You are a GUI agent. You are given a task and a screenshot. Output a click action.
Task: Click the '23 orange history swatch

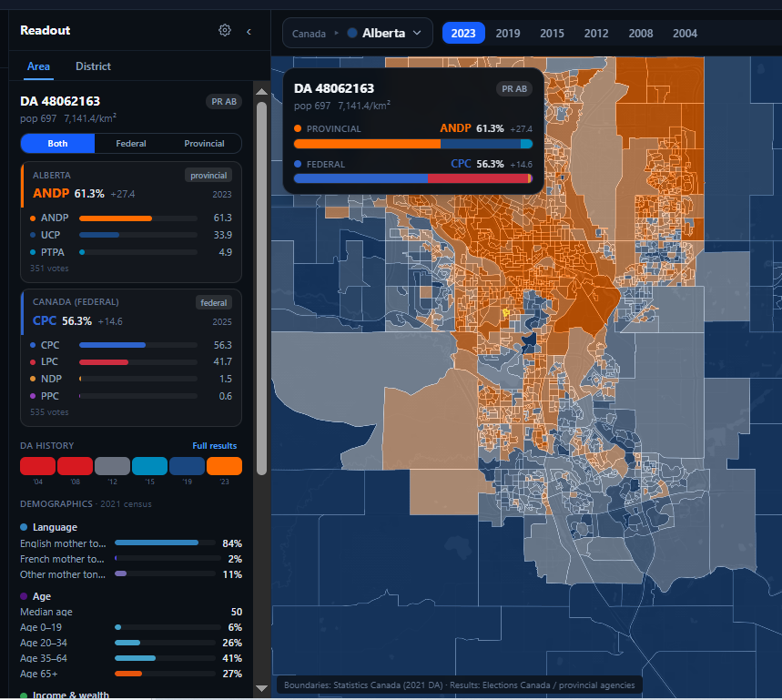pos(225,466)
